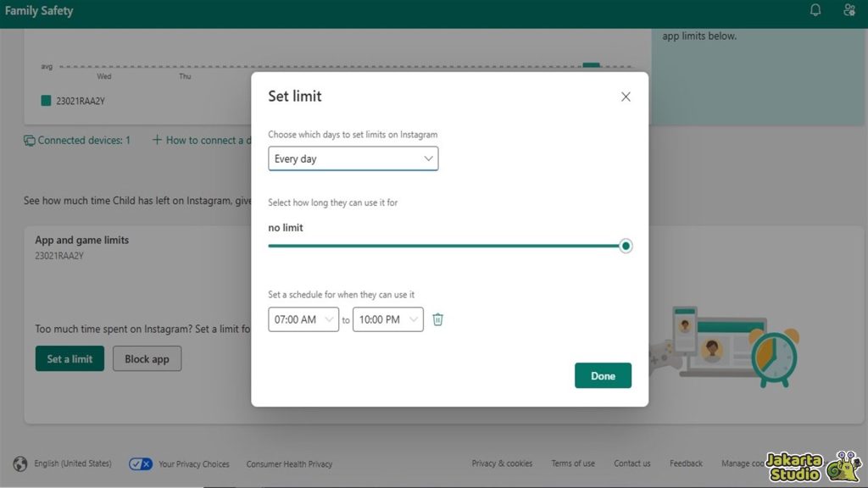Click the Feedback footer link
The image size is (868, 488).
(x=686, y=463)
